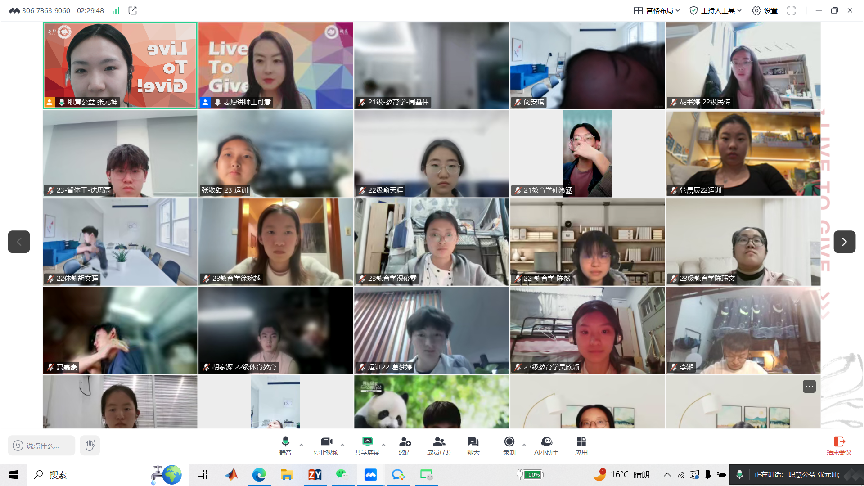Turn on the camera video button
864x486 pixels.
325,442
